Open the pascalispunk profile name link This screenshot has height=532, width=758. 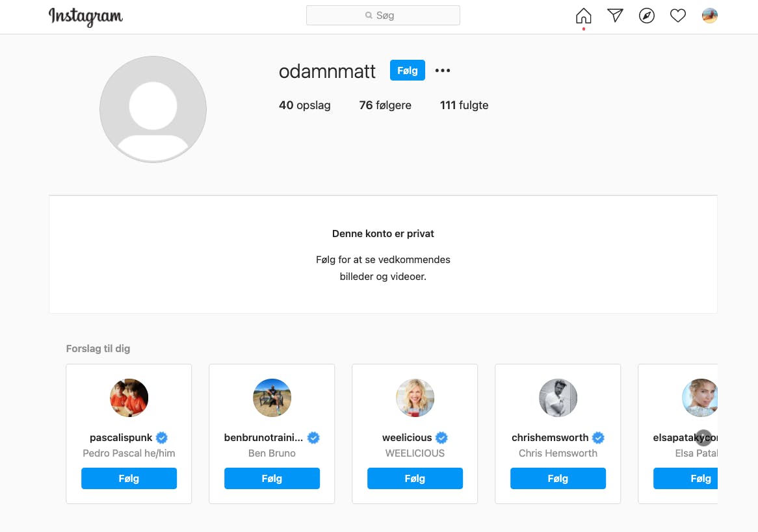121,438
